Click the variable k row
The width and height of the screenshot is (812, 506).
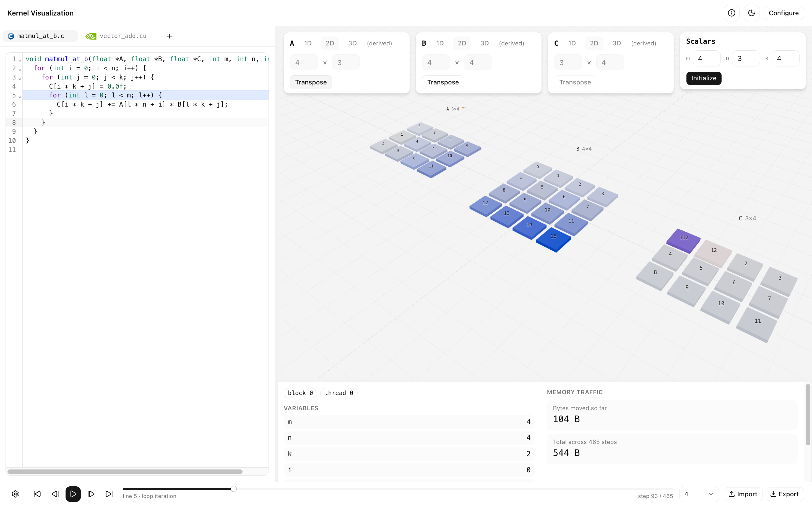pyautogui.click(x=409, y=453)
